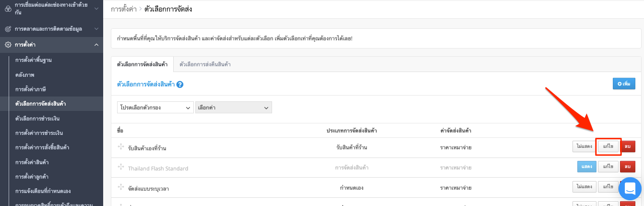The height and width of the screenshot is (206, 644).
Task: Click drag handle icon for จัดส่งแบบระบุเวลา
Action: pyautogui.click(x=121, y=187)
